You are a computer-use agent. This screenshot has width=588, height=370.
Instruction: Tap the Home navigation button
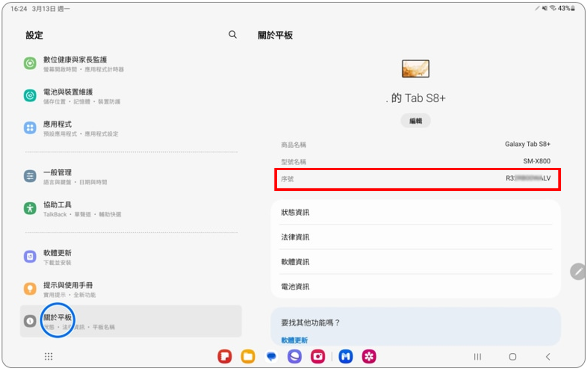[512, 357]
